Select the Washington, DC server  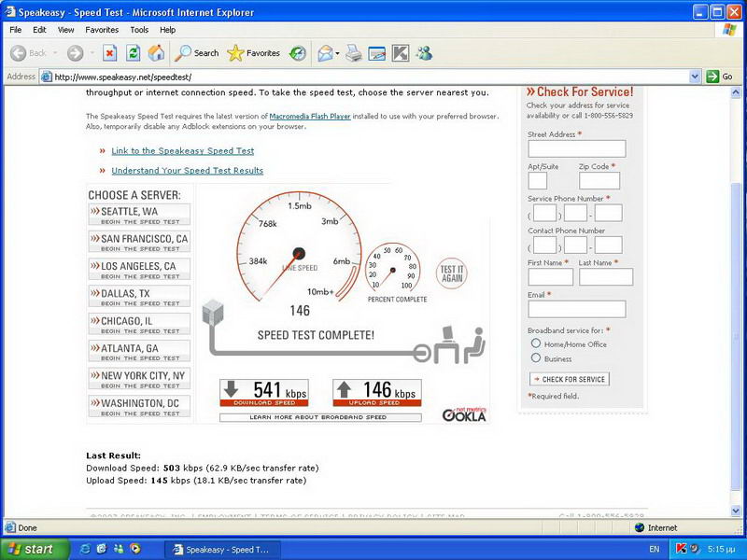click(x=139, y=406)
